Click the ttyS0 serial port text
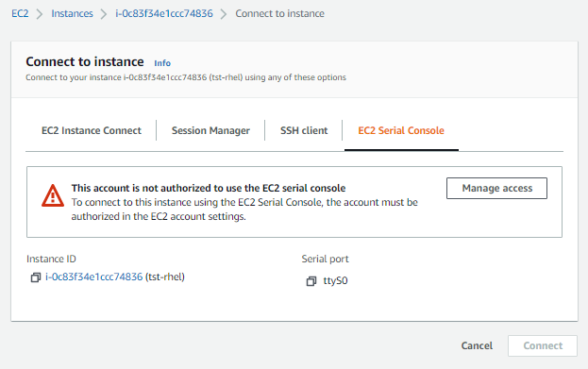 [335, 281]
